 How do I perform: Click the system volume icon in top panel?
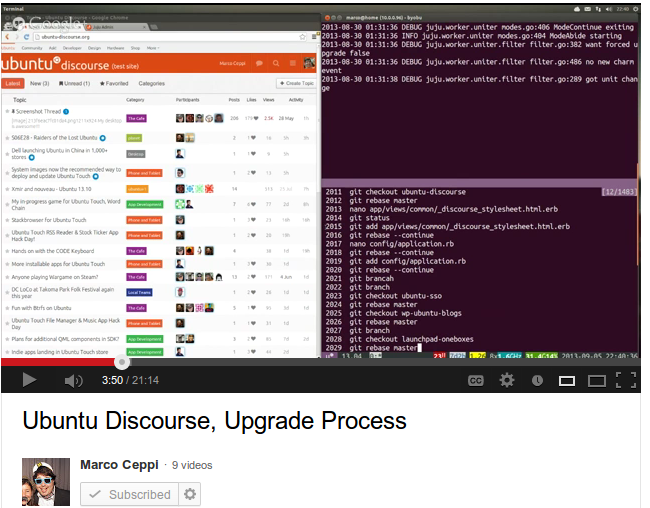pyautogui.click(x=609, y=9)
